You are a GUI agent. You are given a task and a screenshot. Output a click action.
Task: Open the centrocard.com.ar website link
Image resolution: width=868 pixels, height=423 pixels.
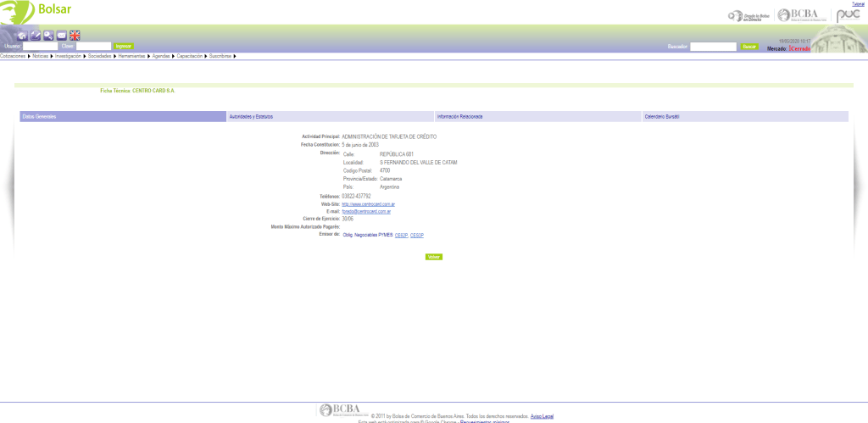tap(368, 204)
